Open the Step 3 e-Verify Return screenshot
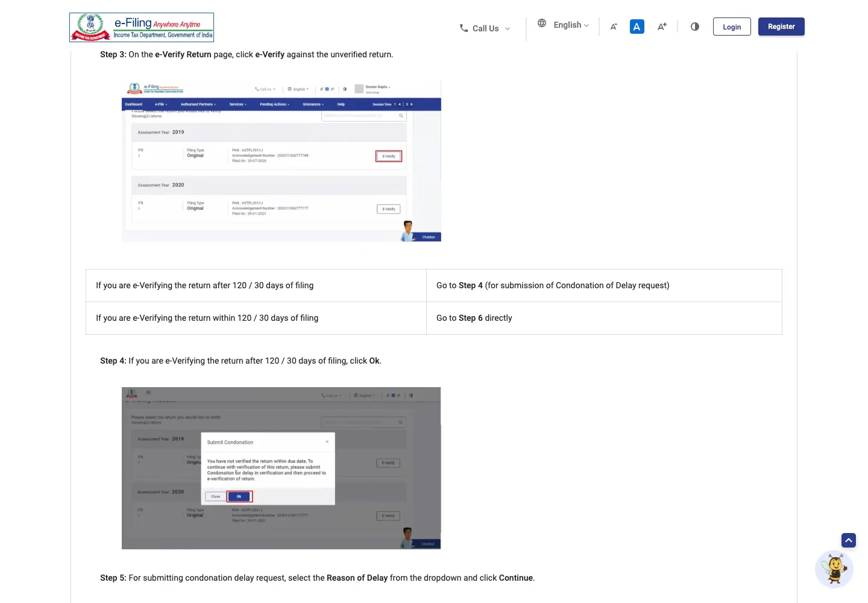 [281, 162]
